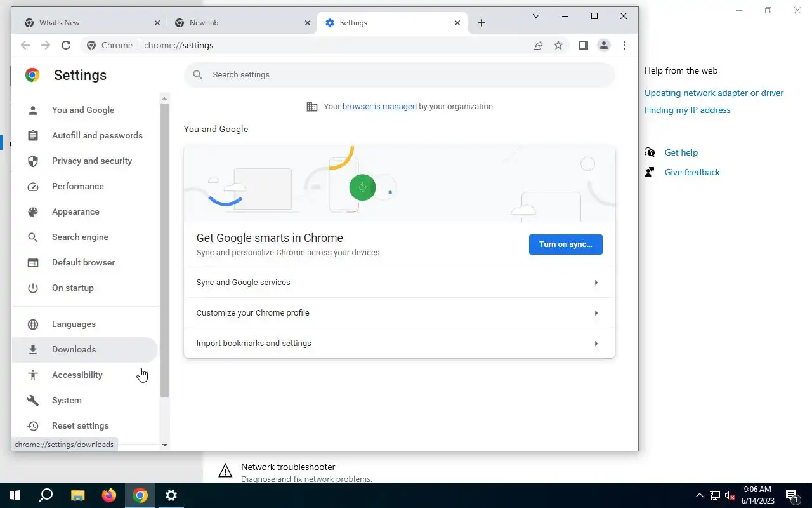Click the Default browser window icon
Screen dimensions: 812x508
pyautogui.click(x=33, y=262)
